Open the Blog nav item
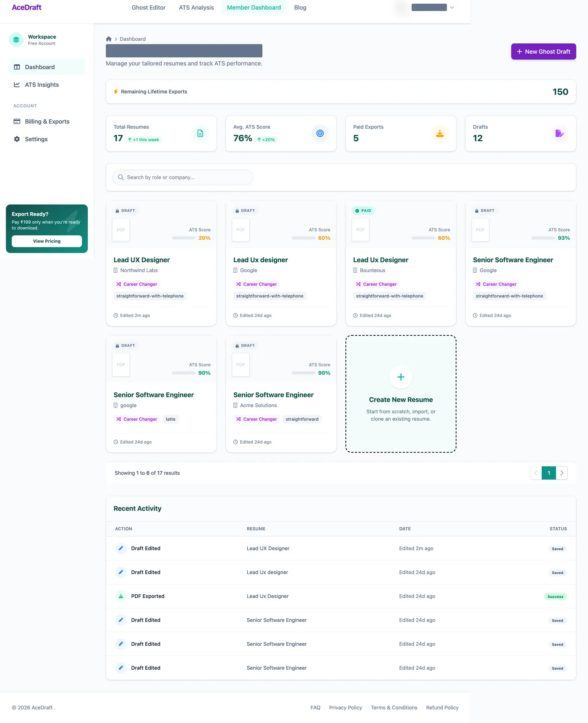588x723 pixels. 300,7
